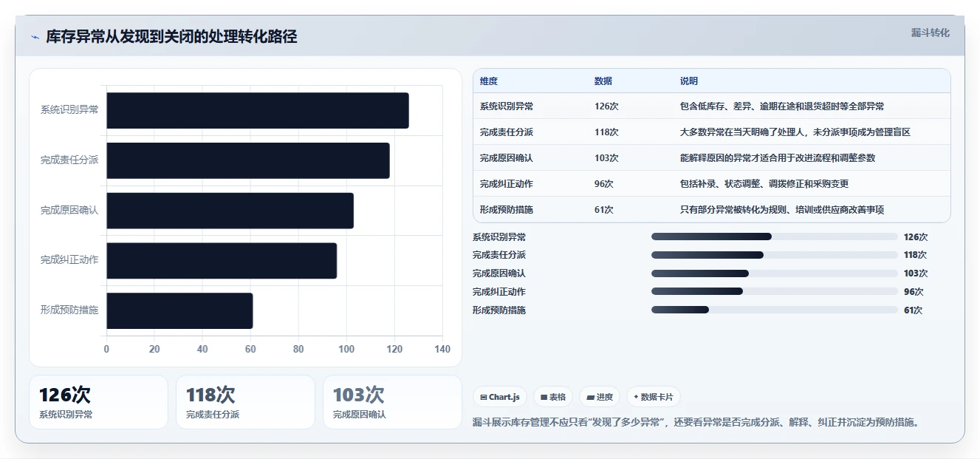Click the description starting 包含低库存、差异

click(782, 106)
